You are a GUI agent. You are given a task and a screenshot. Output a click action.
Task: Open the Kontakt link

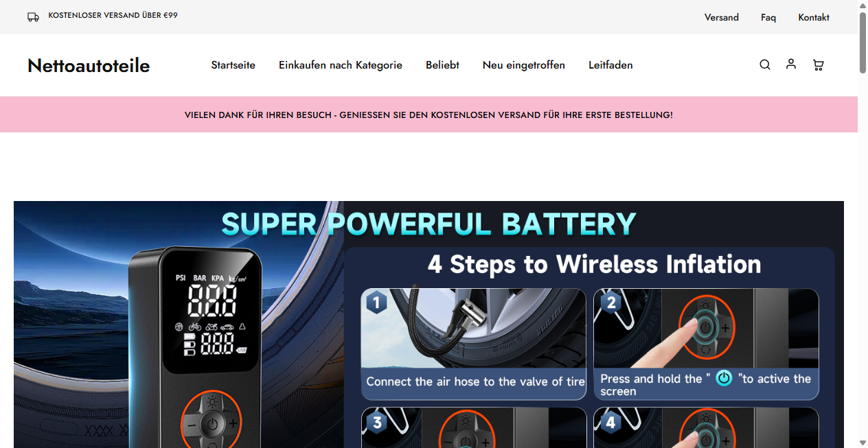click(814, 17)
